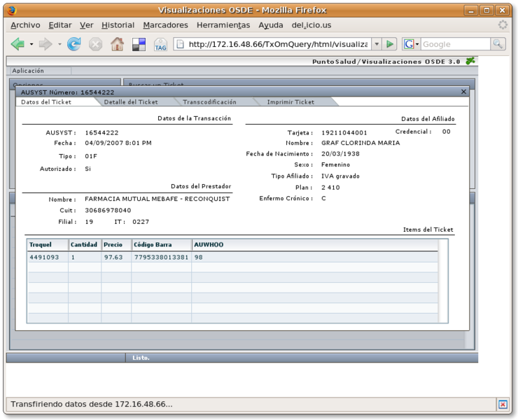Click the red X status bar icon
The image size is (518, 420).
click(x=503, y=404)
